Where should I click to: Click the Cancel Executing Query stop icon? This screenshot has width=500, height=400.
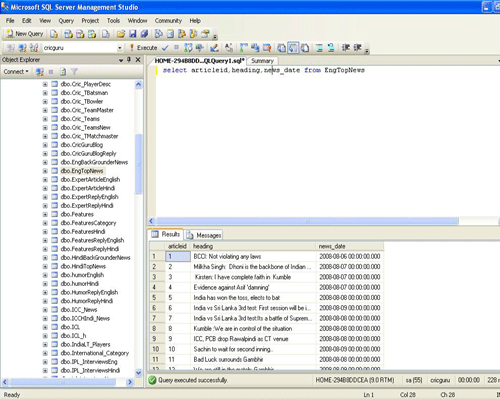[x=176, y=48]
